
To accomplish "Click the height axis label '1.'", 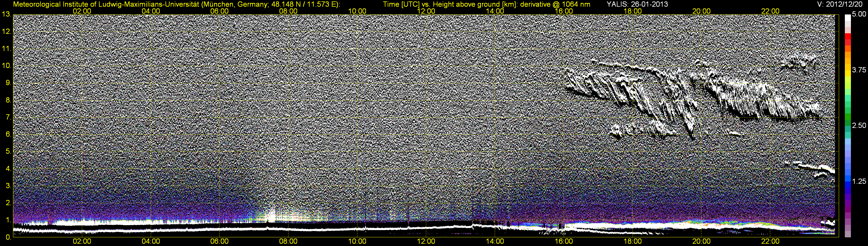I will 8,221.
